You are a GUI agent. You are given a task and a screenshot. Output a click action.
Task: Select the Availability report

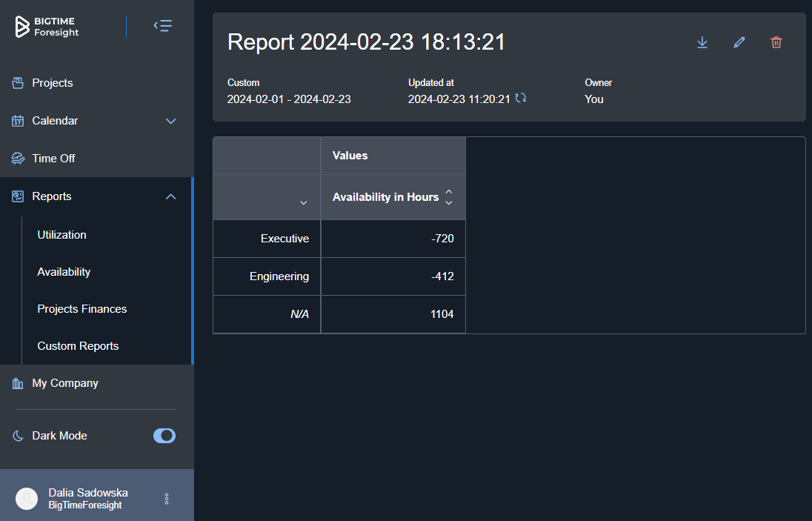tap(64, 272)
